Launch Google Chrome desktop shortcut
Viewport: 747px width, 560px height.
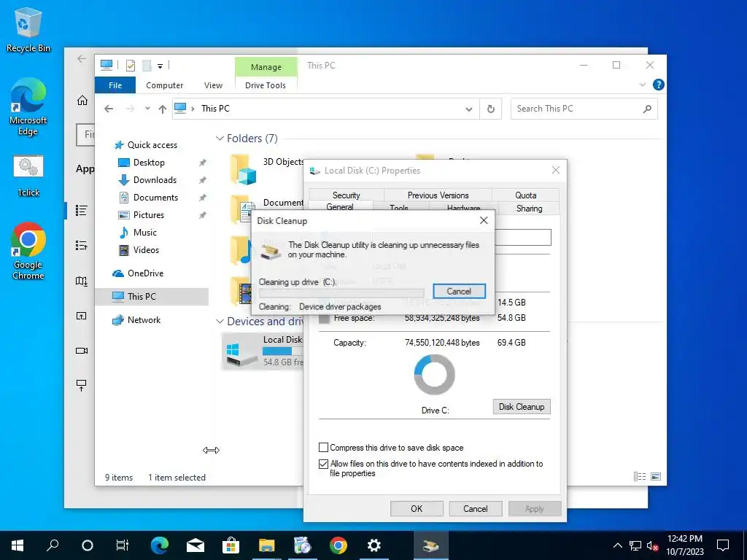(x=28, y=251)
